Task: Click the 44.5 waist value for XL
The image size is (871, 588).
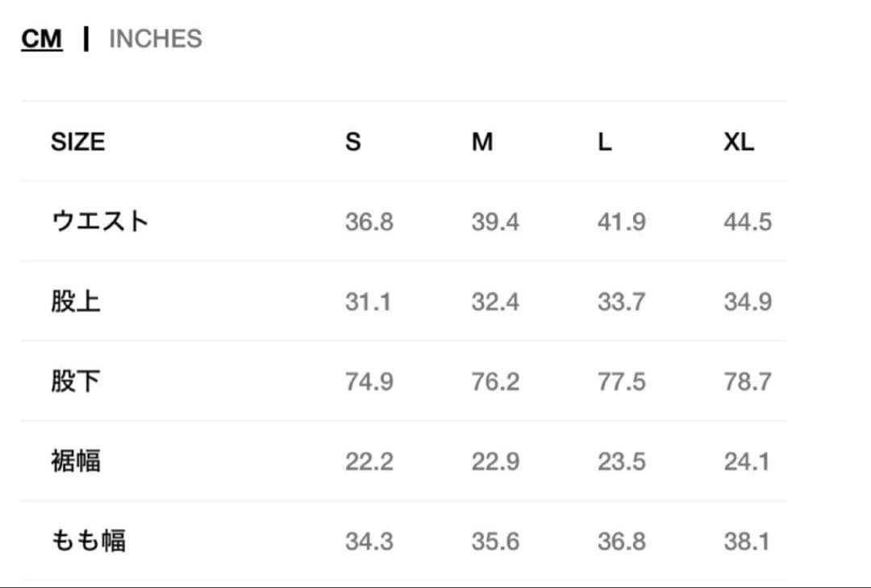Action: point(748,222)
